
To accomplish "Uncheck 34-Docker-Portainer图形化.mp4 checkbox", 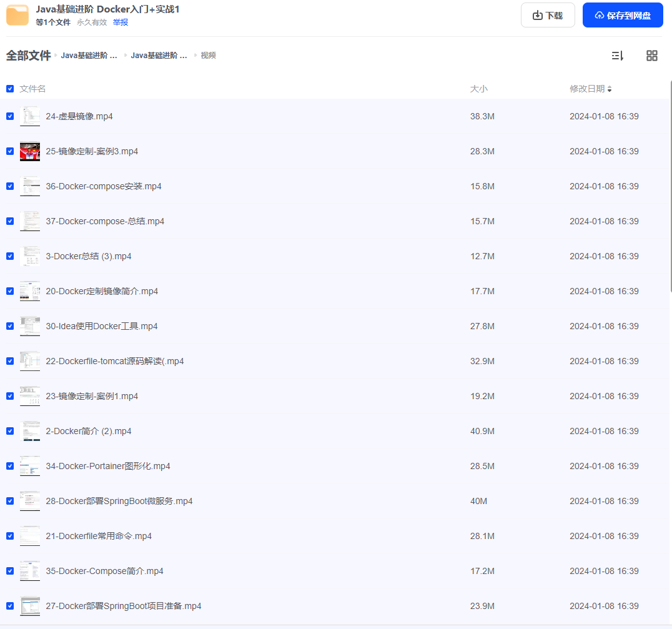I will [x=10, y=466].
